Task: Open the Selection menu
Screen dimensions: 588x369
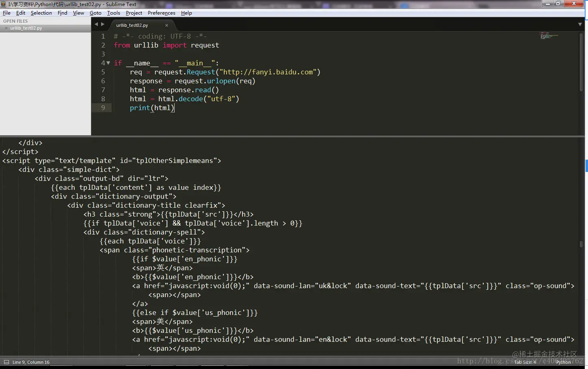Action: click(x=41, y=13)
